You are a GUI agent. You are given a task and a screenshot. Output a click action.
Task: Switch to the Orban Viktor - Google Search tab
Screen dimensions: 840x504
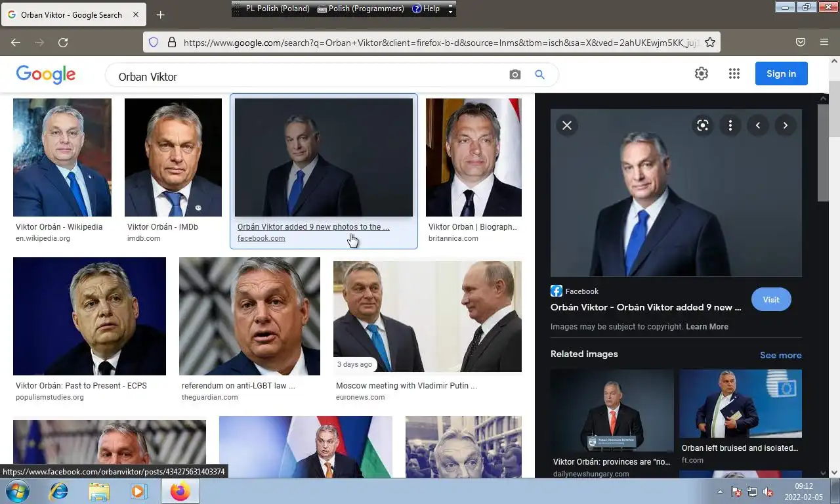(72, 14)
